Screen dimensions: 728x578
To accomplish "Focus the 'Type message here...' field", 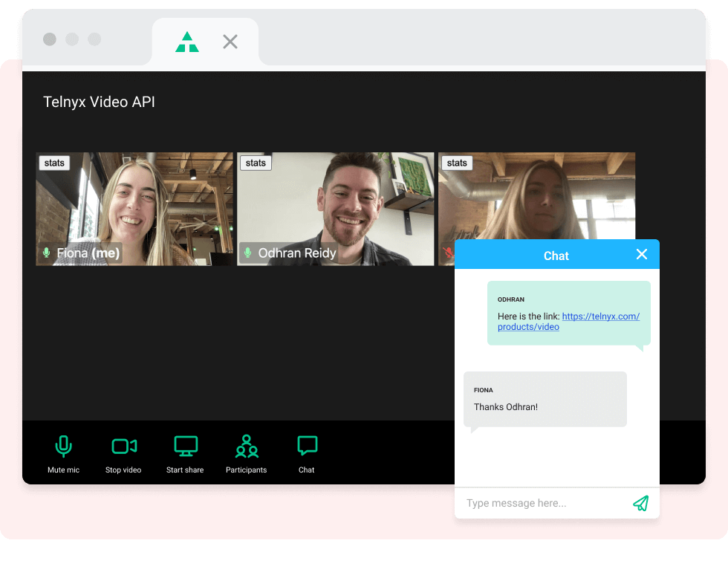I will tap(543, 503).
